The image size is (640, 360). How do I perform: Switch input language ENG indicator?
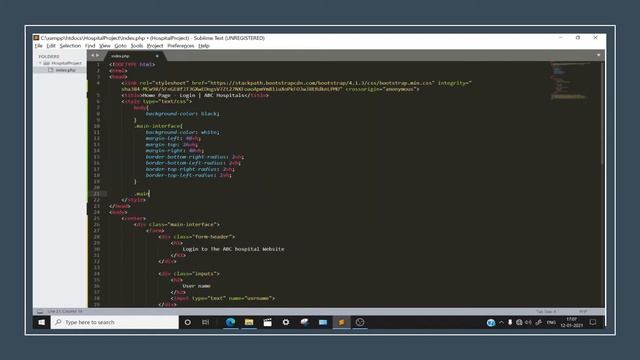(551, 322)
